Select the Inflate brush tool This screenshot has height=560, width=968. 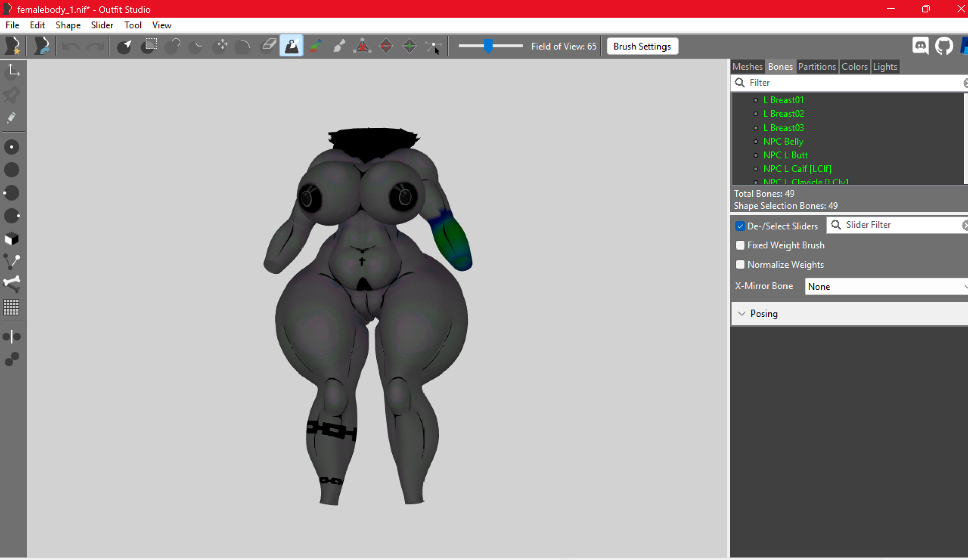coord(173,46)
